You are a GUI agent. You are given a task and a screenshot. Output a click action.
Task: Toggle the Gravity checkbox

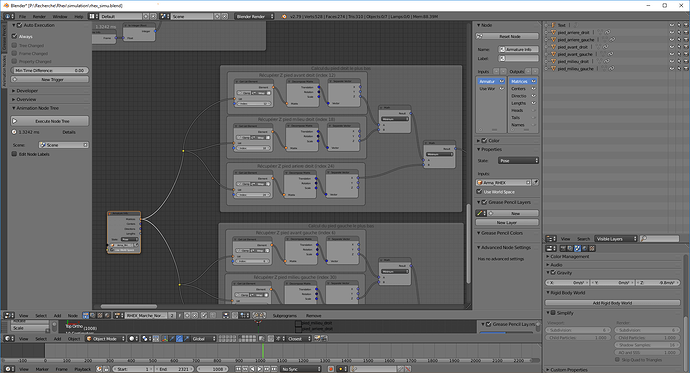(553, 273)
